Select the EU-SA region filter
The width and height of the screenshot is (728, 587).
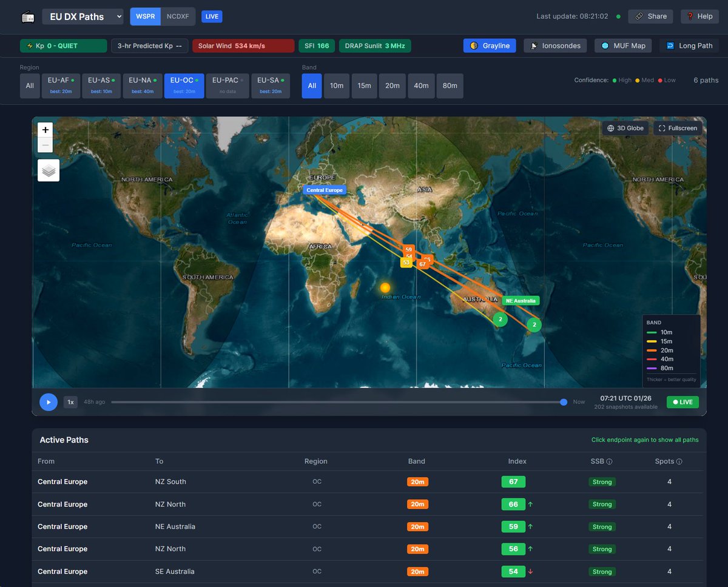pyautogui.click(x=271, y=86)
